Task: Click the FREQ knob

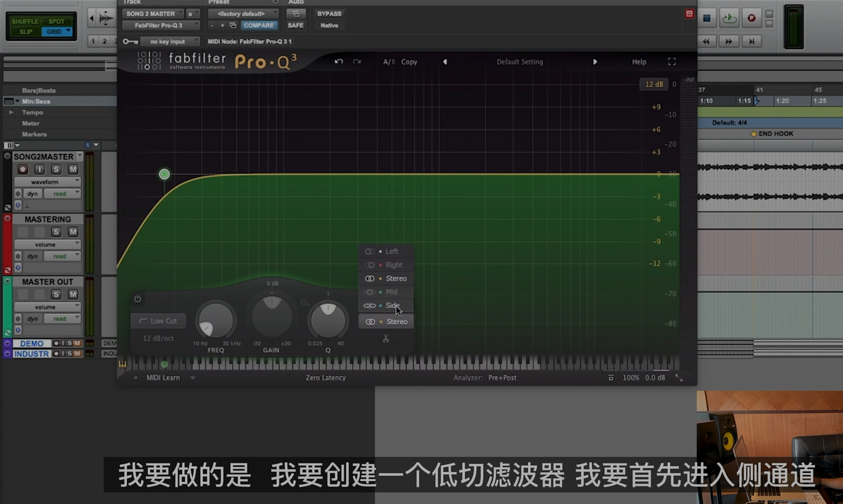Action: [x=216, y=321]
